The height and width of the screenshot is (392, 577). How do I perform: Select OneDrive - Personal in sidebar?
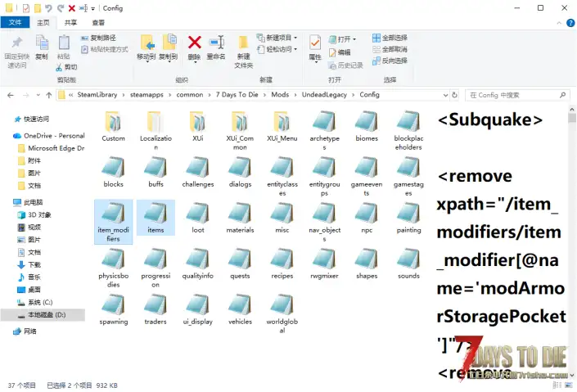tap(49, 136)
